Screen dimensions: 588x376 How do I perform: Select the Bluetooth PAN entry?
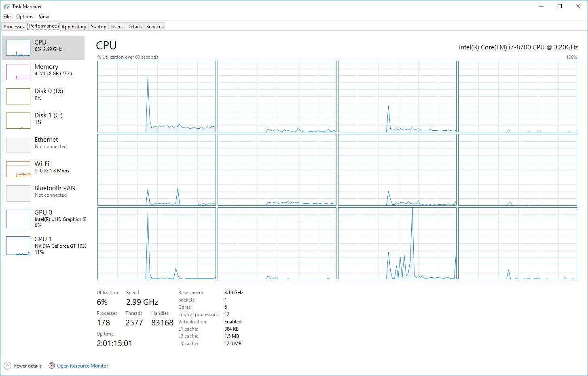[55, 191]
